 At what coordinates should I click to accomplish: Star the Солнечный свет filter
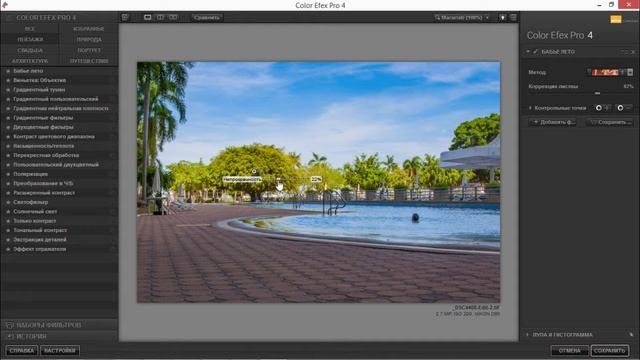tap(8, 212)
